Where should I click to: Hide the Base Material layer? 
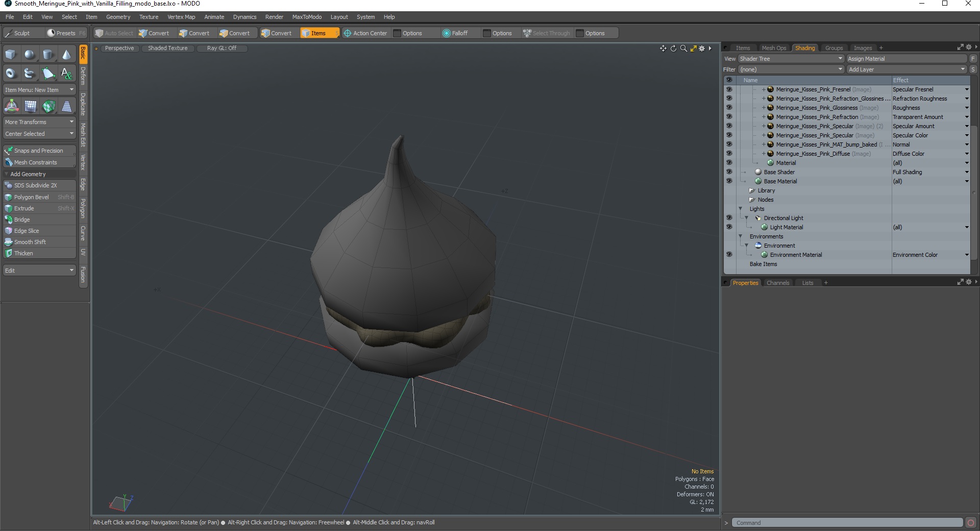click(x=729, y=181)
